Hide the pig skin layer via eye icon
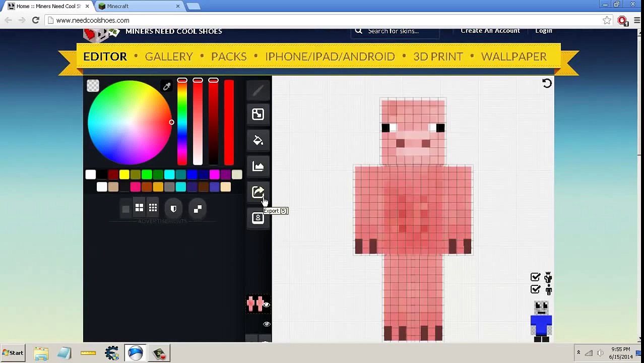The width and height of the screenshot is (644, 363). (267, 305)
